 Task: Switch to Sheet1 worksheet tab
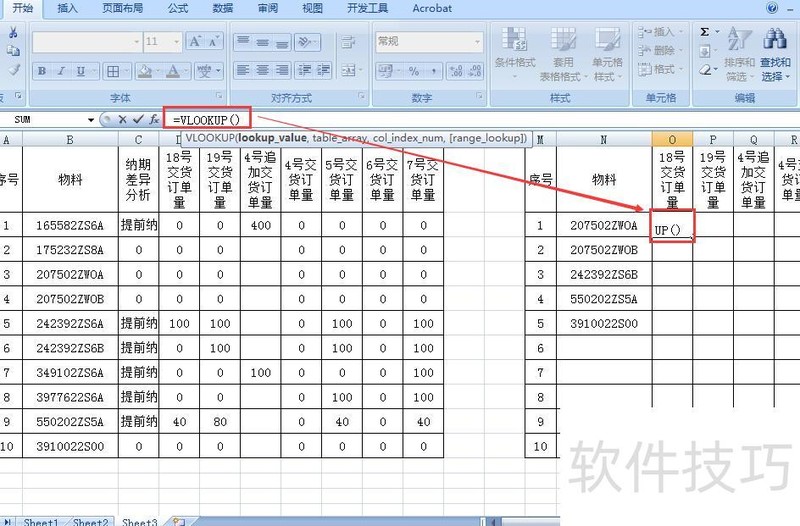[x=40, y=521]
